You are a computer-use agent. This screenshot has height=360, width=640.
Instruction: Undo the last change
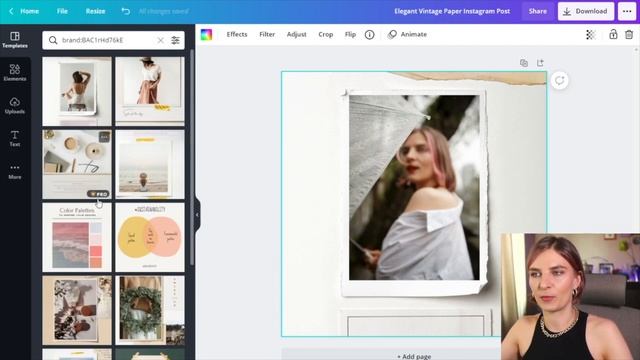tap(126, 11)
